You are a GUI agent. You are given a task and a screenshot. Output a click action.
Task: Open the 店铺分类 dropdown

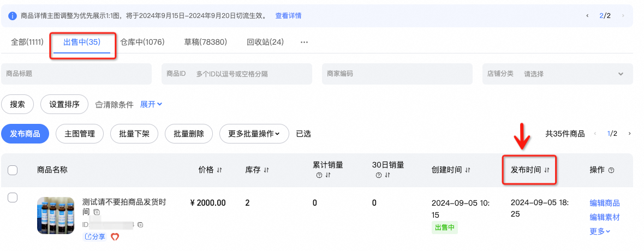[558, 74]
